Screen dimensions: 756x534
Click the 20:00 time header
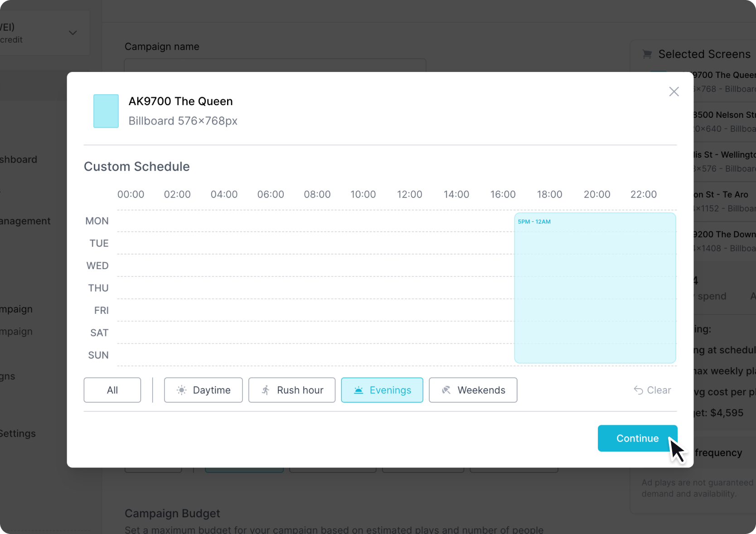tap(597, 194)
